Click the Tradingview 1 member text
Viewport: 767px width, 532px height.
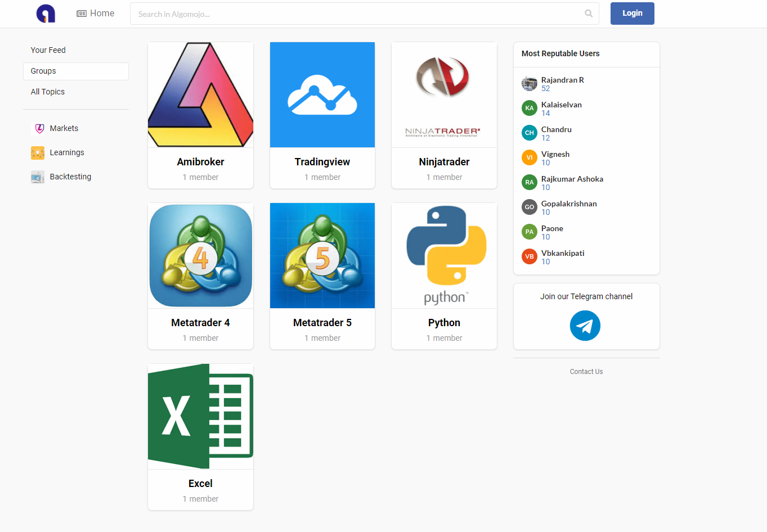pos(322,177)
